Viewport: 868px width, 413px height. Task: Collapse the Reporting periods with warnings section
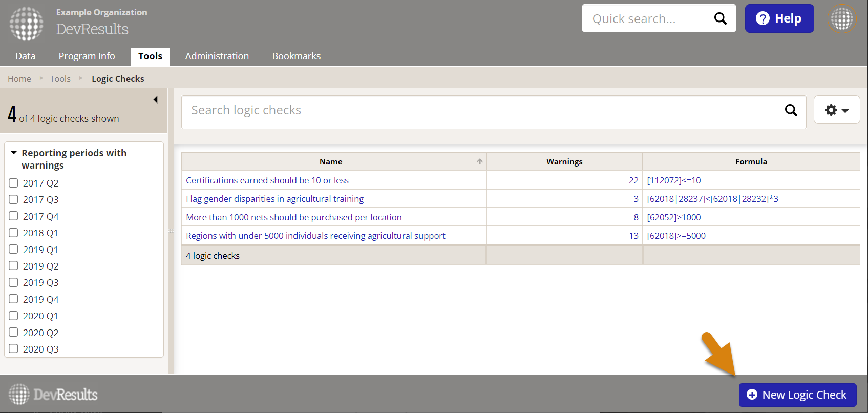click(14, 153)
